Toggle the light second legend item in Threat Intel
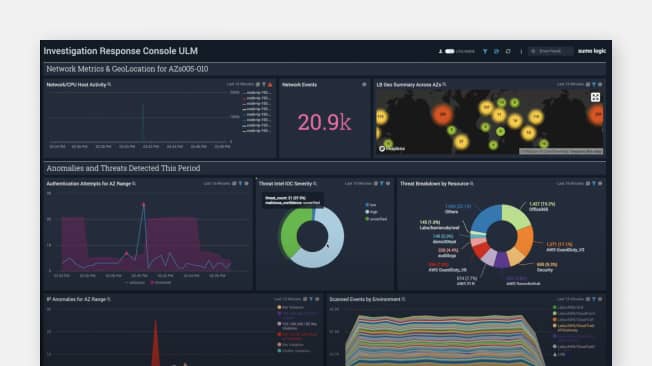Viewport: 652px width, 366px height. point(371,212)
